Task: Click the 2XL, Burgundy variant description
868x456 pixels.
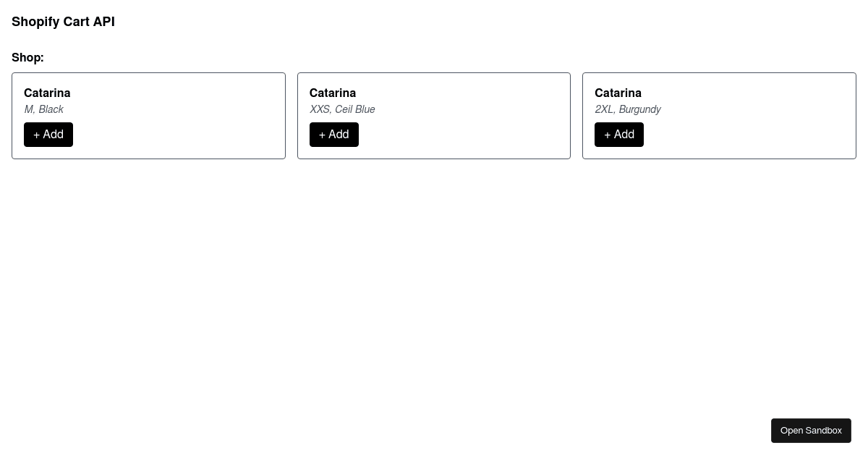Action: [628, 109]
